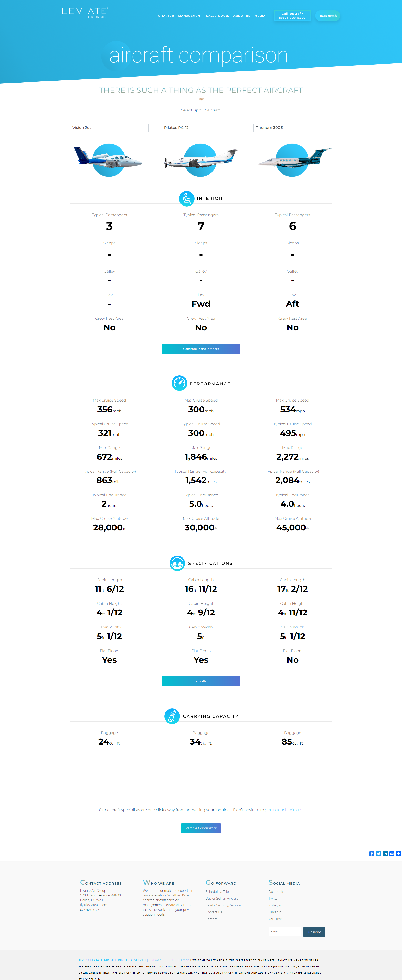
Task: Click the Floor Plan button
Action: [201, 681]
